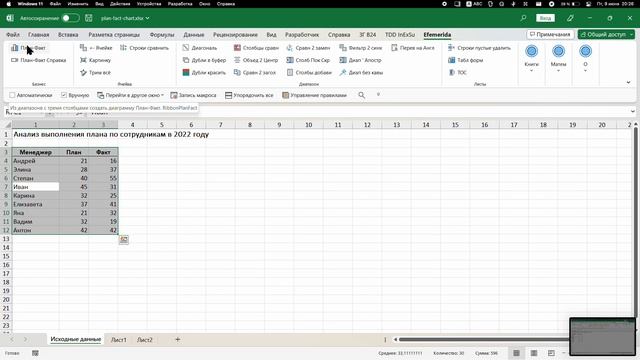Select the Лист1 sheet tab

pos(119,340)
